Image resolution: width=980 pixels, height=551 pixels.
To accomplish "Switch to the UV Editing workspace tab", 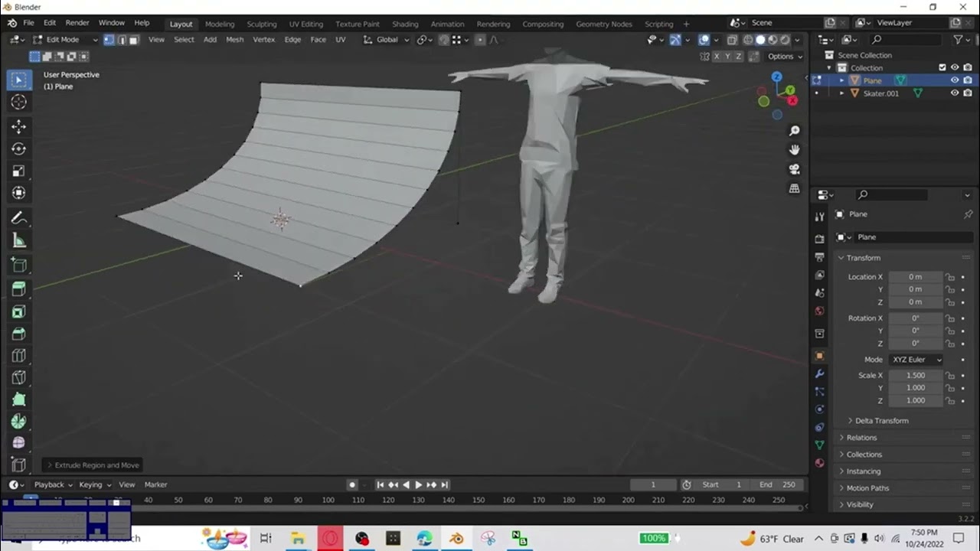I will click(x=305, y=24).
